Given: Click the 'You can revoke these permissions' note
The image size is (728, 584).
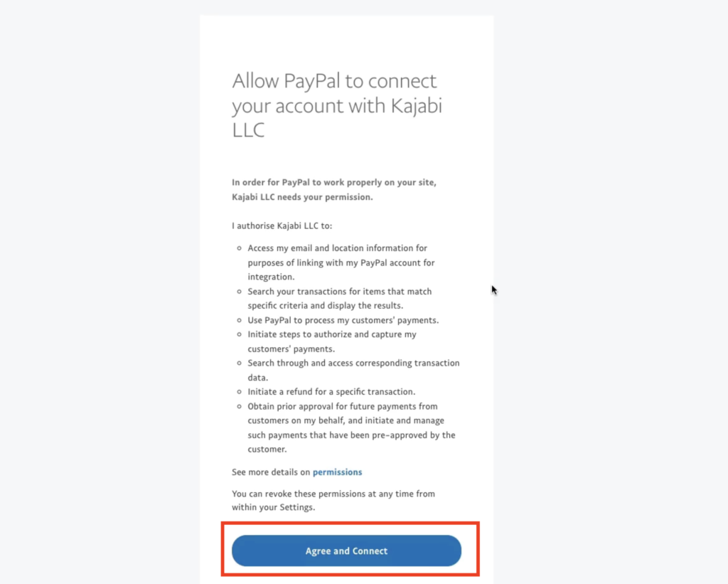Looking at the screenshot, I should tap(333, 500).
